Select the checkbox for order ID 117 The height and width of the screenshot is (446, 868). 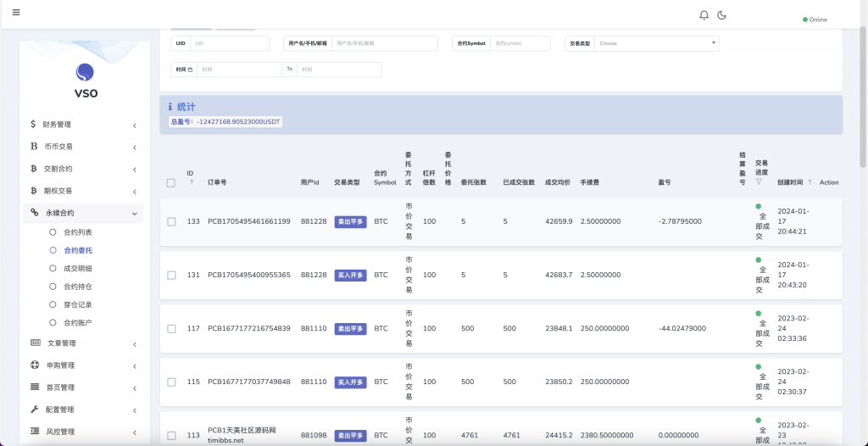click(x=171, y=328)
